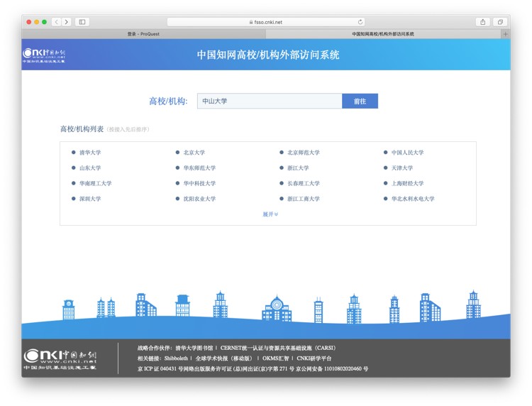
Task: Pick 沈阳农业大学 from the list
Action: (199, 199)
